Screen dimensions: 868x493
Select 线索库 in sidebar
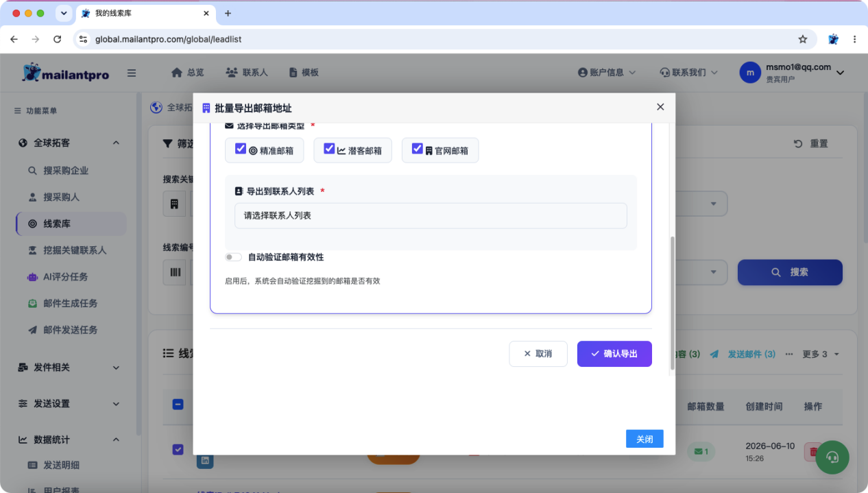71,224
